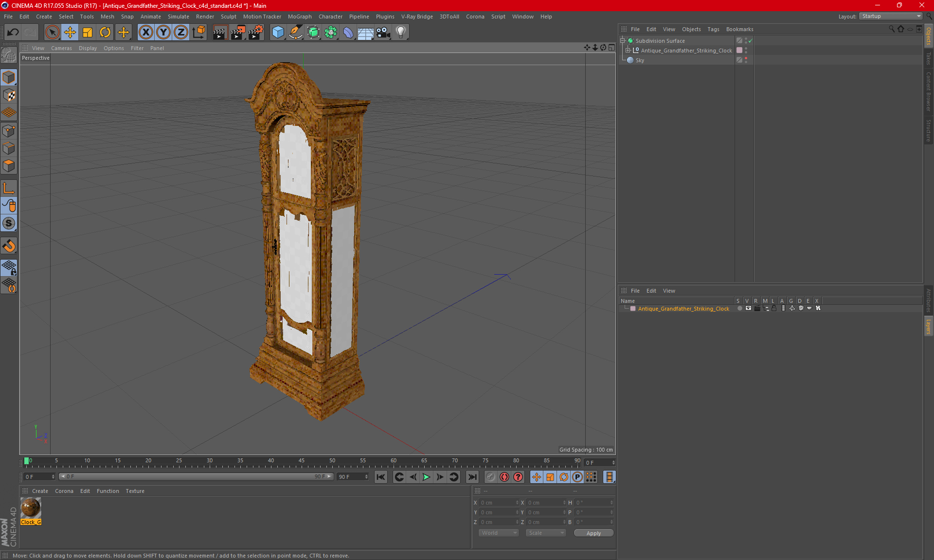Open the viewport Cameras menu

click(x=61, y=48)
